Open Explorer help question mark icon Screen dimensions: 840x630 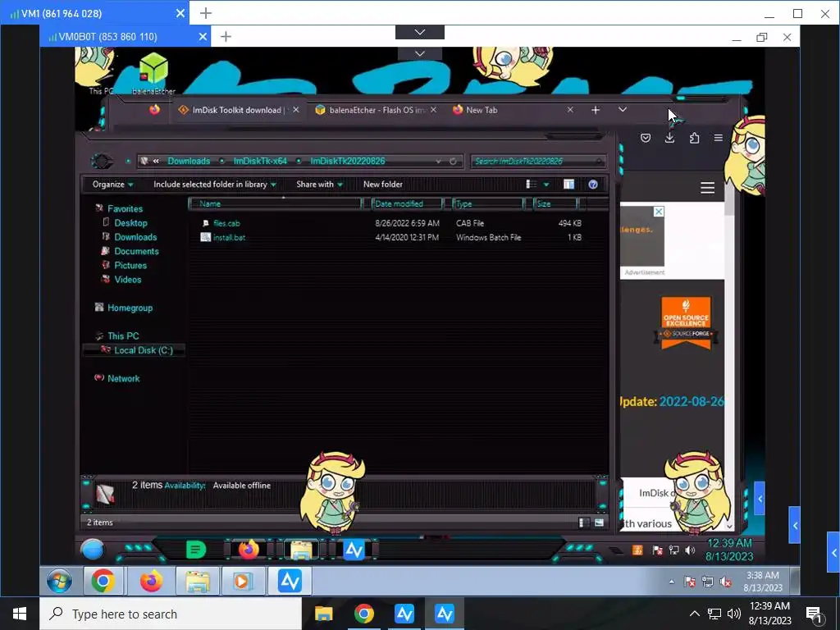coord(593,185)
